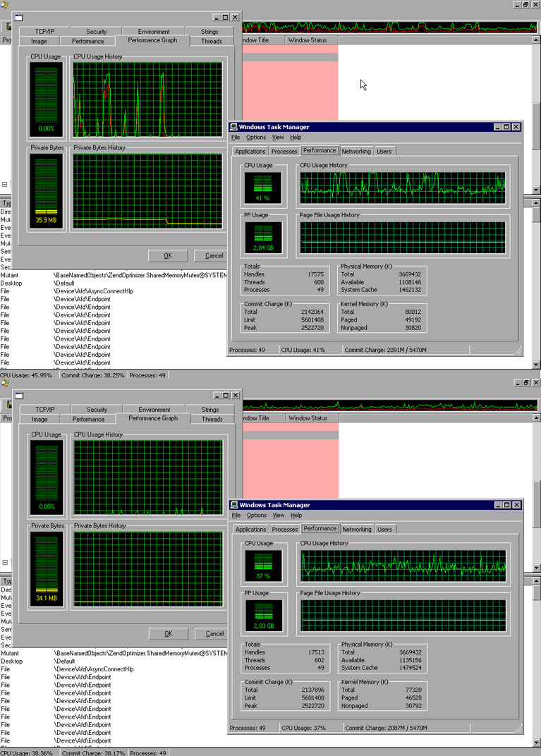Viewport: 541px width, 756px height.
Task: Click status bar text 'Commit Charge: 38.17%'
Action: [x=94, y=753]
